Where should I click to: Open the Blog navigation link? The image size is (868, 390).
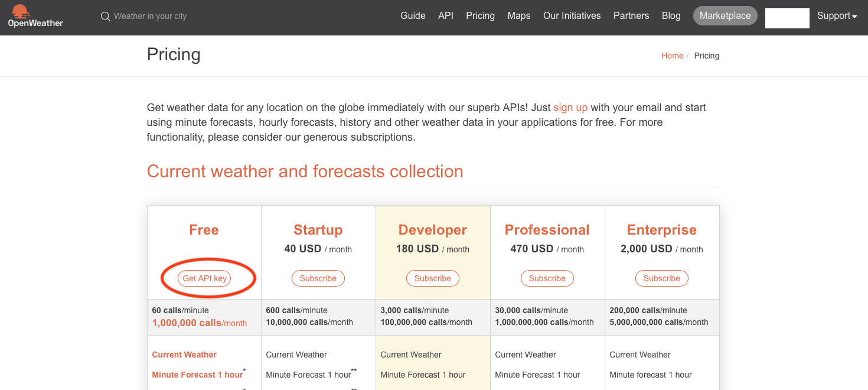coord(671,16)
